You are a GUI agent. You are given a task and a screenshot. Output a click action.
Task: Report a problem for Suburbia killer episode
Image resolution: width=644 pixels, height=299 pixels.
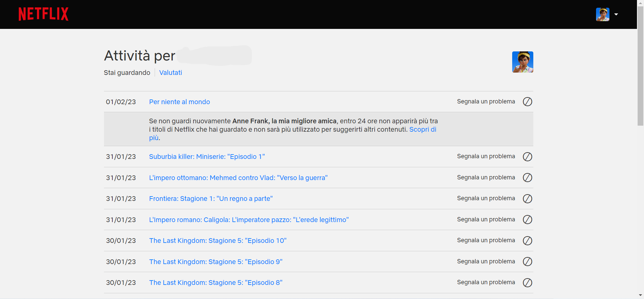486,156
